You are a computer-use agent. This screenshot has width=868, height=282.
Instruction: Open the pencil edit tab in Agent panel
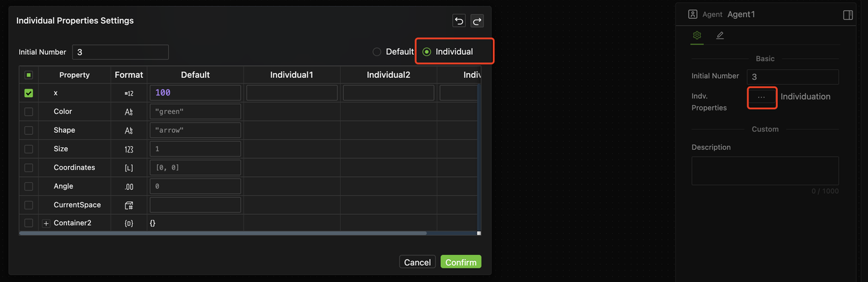point(719,35)
